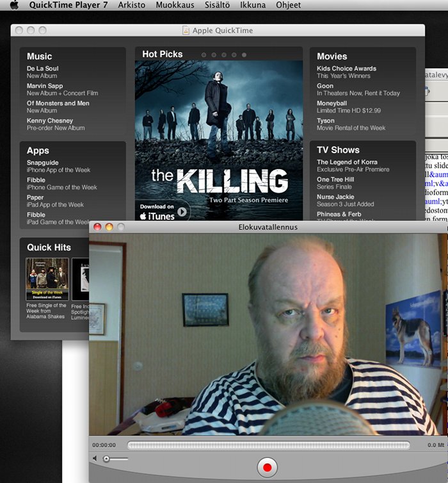Select the fifth Hot Picks page dot
Screen dimensions: 448x483
(x=244, y=55)
